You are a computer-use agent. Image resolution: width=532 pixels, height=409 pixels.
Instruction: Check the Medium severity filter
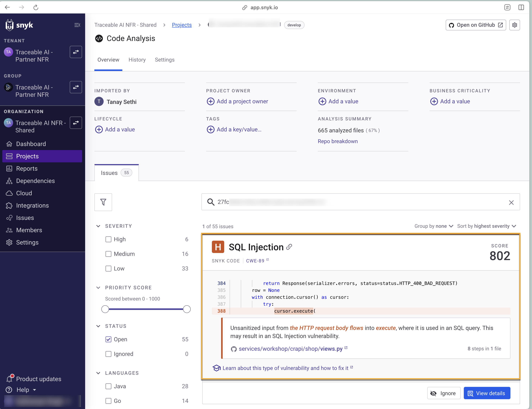point(108,254)
